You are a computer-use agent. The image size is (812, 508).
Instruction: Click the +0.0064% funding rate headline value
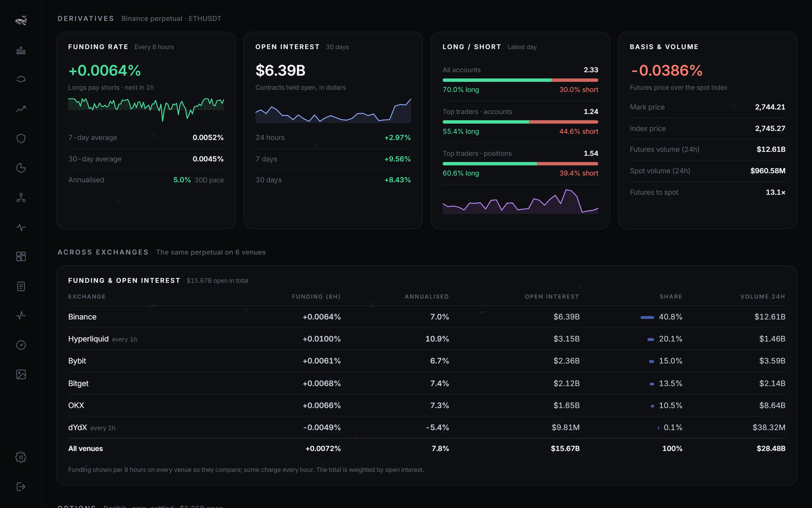(x=104, y=71)
